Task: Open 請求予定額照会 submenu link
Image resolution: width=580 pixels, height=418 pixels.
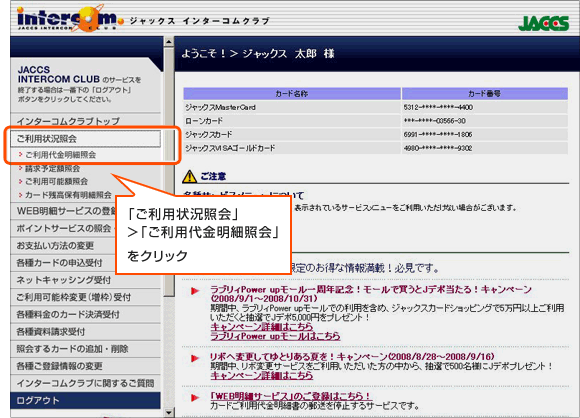Action: (52, 169)
